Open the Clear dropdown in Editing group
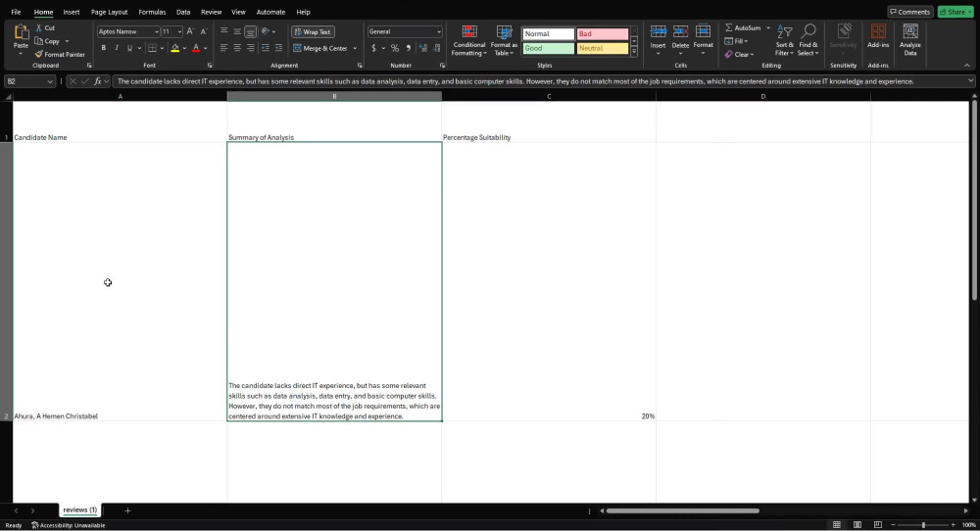The width and height of the screenshot is (980, 531). pyautogui.click(x=739, y=54)
